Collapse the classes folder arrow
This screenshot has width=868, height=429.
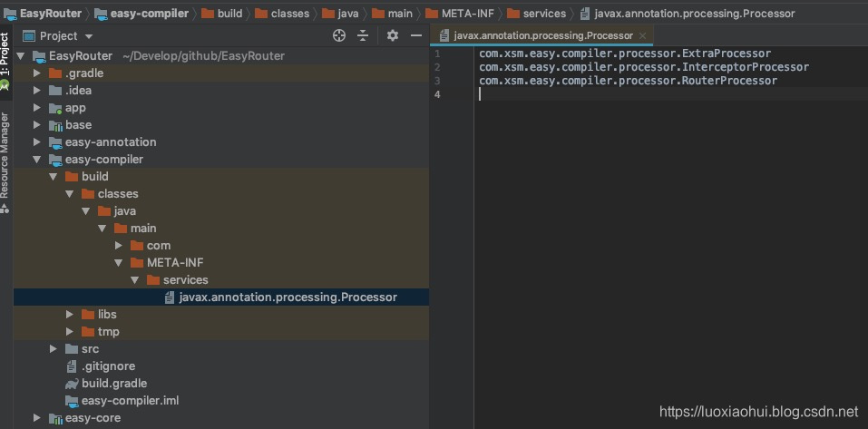point(69,194)
